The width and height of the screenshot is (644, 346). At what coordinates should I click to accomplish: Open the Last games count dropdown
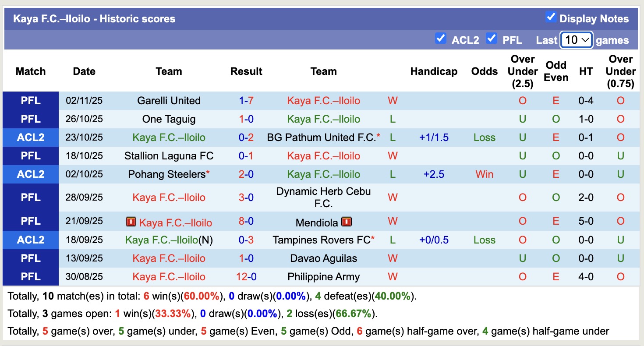click(x=577, y=40)
